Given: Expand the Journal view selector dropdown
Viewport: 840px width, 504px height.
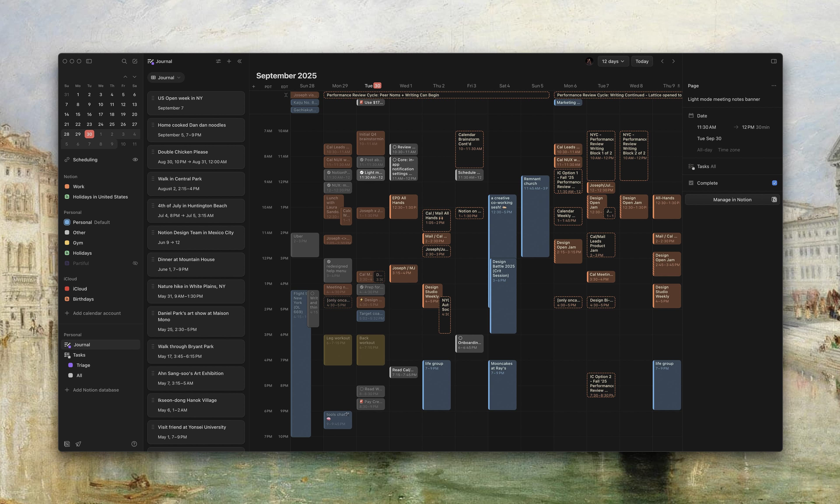Looking at the screenshot, I should [166, 77].
